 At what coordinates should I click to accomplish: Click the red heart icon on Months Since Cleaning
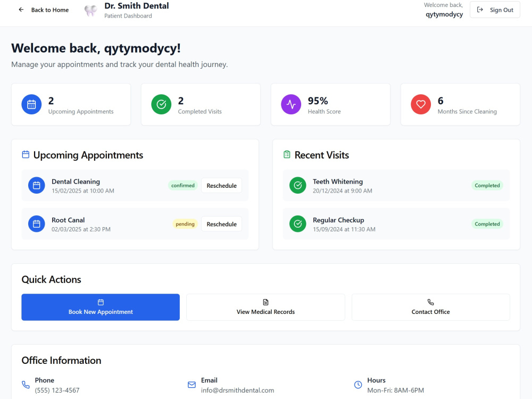coord(421,104)
